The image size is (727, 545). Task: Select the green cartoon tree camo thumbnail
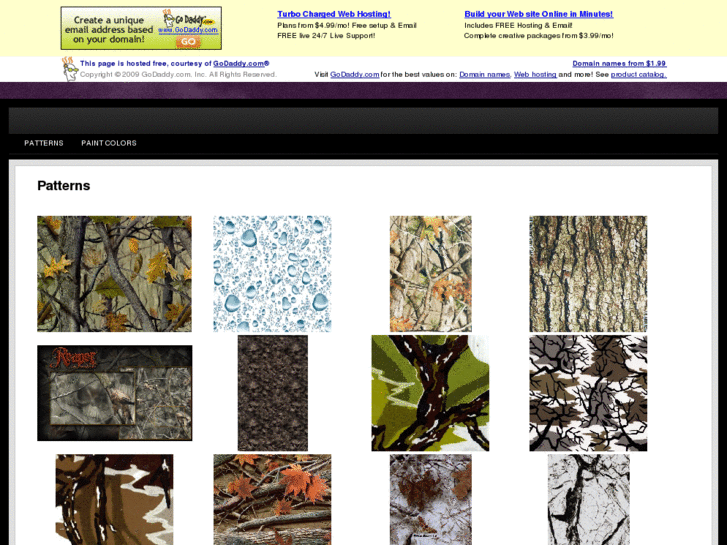[430, 393]
